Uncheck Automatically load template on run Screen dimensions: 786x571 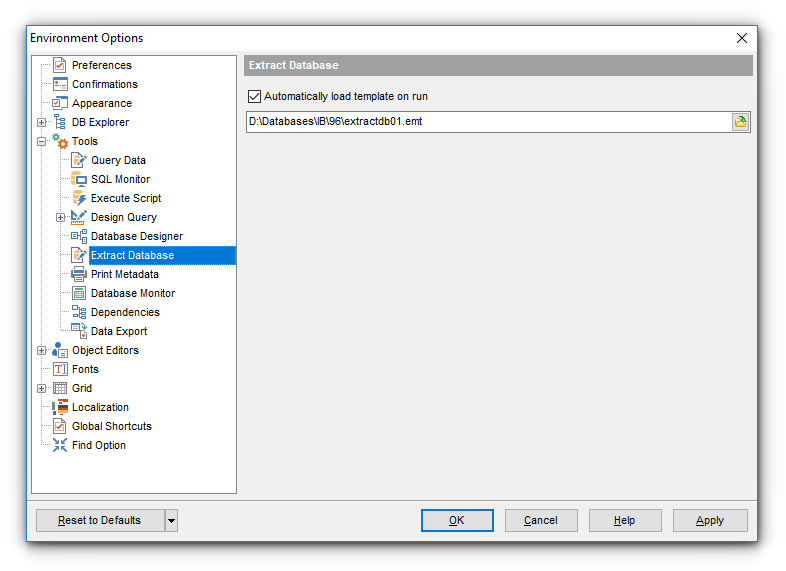click(254, 97)
